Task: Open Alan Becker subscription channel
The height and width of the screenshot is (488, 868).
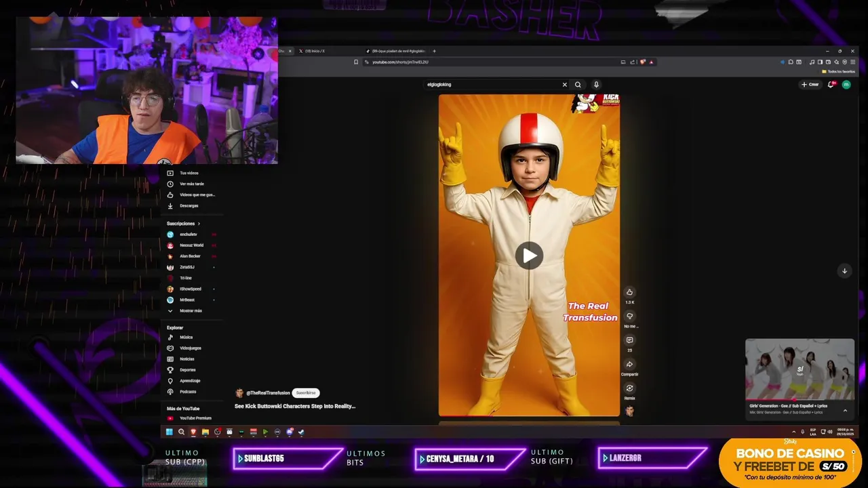Action: coord(191,256)
